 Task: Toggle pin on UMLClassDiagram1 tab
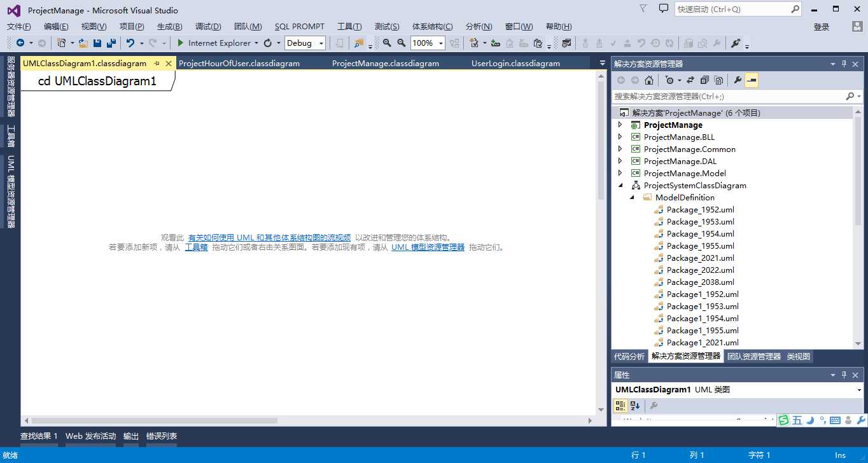157,64
